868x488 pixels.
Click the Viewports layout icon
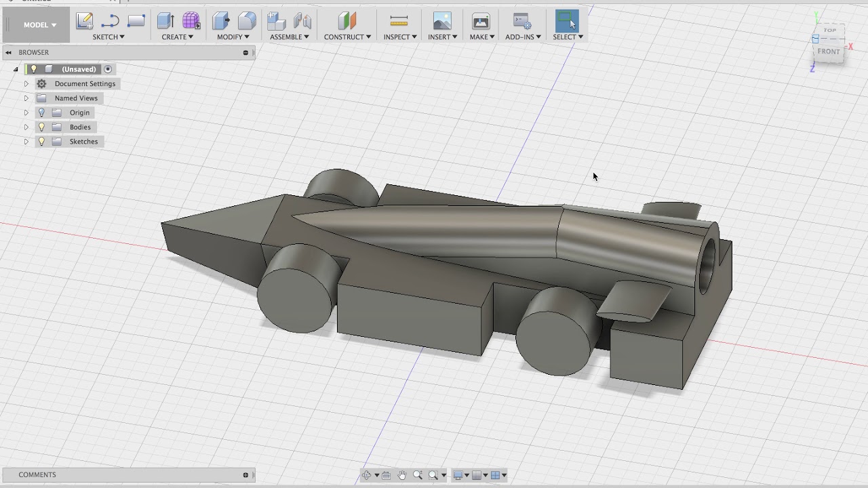[x=495, y=475]
